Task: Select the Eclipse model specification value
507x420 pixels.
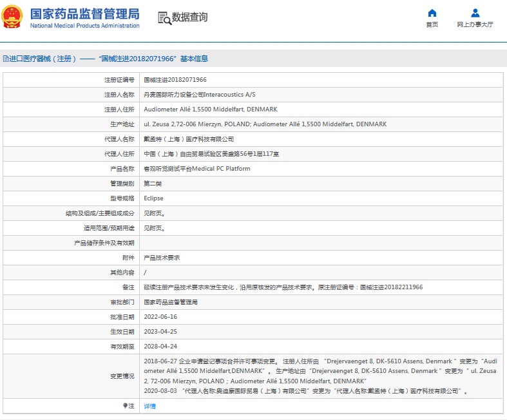Action: (x=153, y=198)
